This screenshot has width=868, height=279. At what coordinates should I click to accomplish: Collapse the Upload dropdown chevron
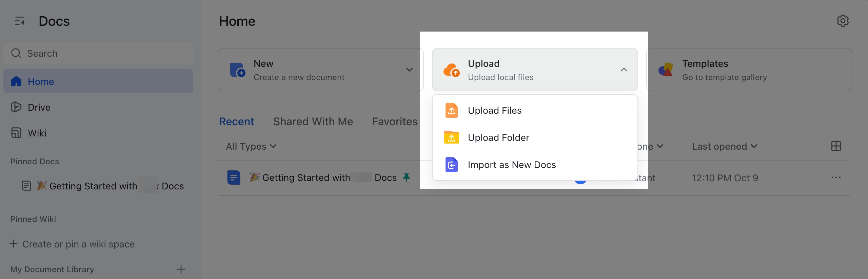coord(624,70)
